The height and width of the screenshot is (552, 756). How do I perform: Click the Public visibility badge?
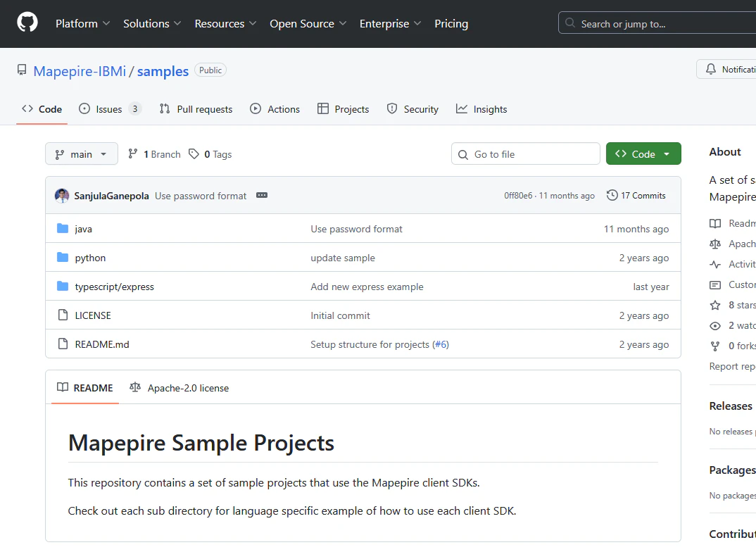[210, 70]
